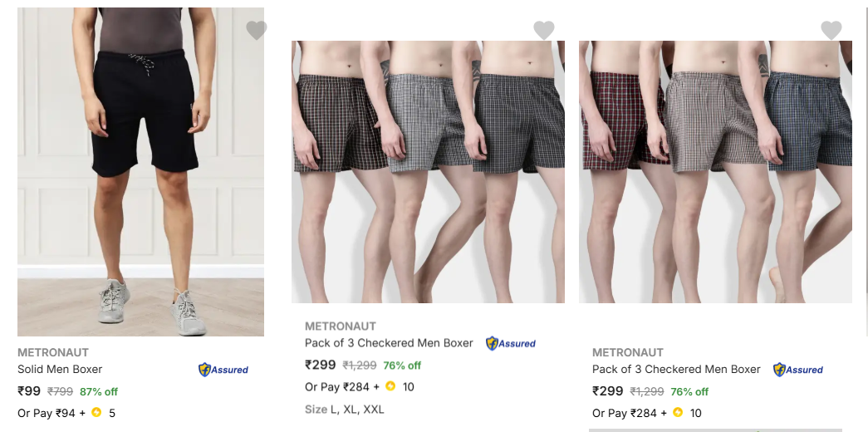
Task: Click the Assured badge on the maroon boxer pack
Action: [x=798, y=370]
